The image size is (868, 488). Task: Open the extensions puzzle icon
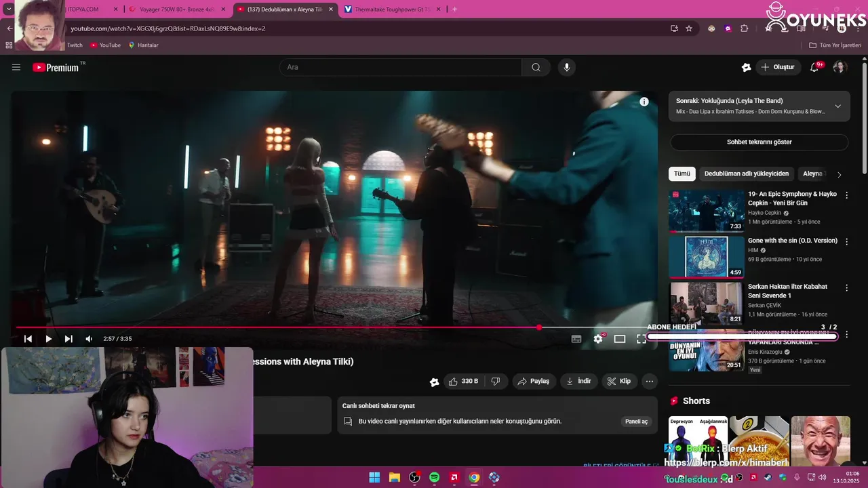745,28
